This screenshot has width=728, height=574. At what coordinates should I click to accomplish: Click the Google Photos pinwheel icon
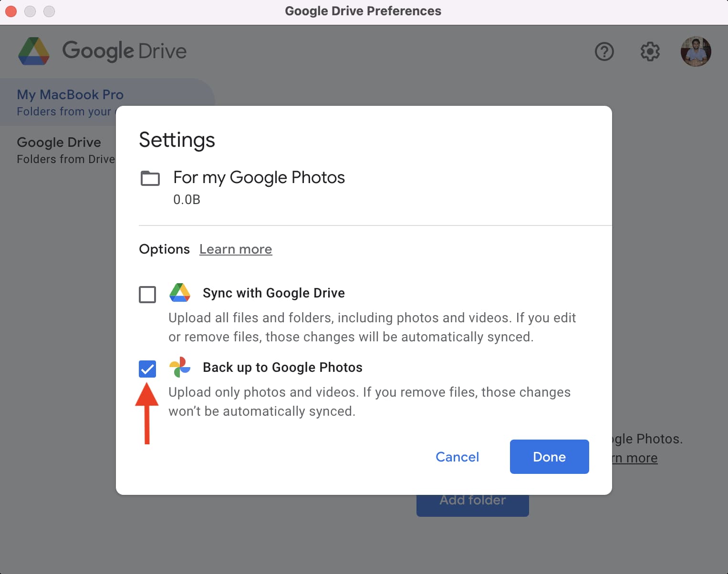coord(180,367)
